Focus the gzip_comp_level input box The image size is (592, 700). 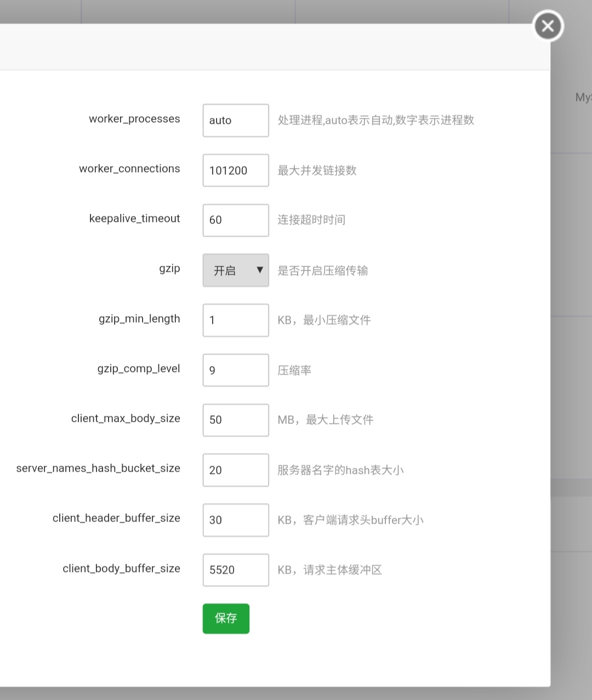[x=236, y=370]
